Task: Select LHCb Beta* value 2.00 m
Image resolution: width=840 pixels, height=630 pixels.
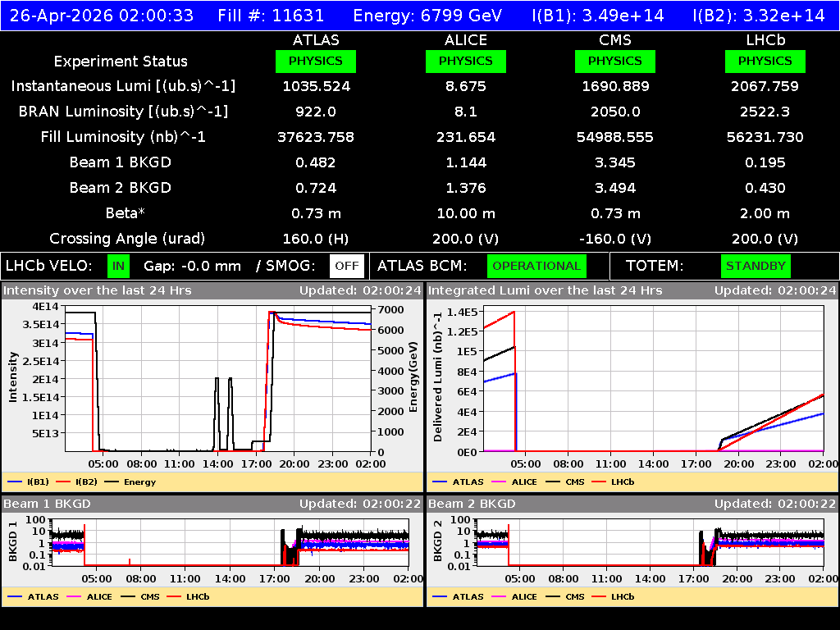Action: tap(765, 213)
